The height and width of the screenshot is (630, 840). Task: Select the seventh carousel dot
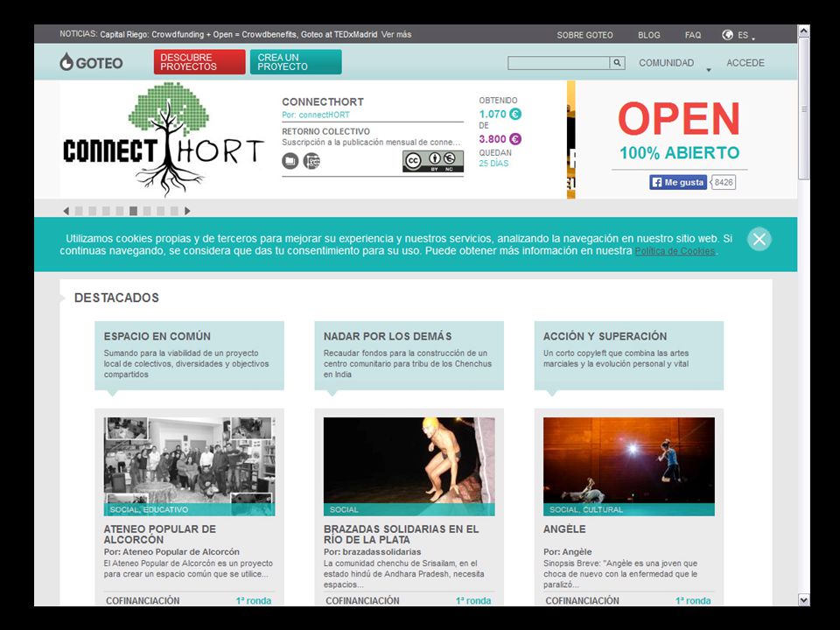161,211
